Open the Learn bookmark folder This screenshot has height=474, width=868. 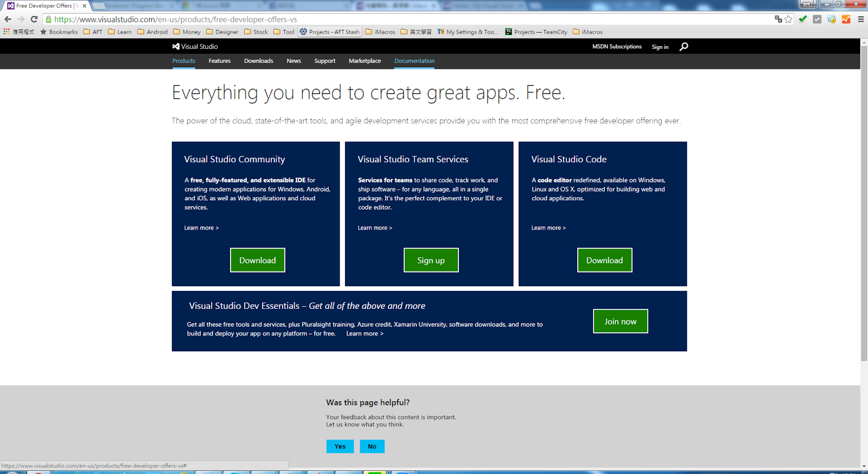point(120,32)
